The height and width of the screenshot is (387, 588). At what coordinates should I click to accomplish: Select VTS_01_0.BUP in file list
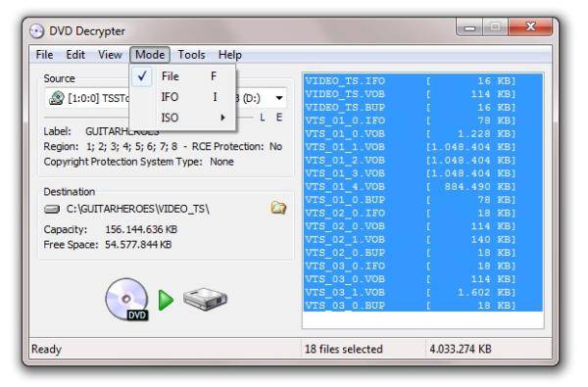pyautogui.click(x=423, y=200)
